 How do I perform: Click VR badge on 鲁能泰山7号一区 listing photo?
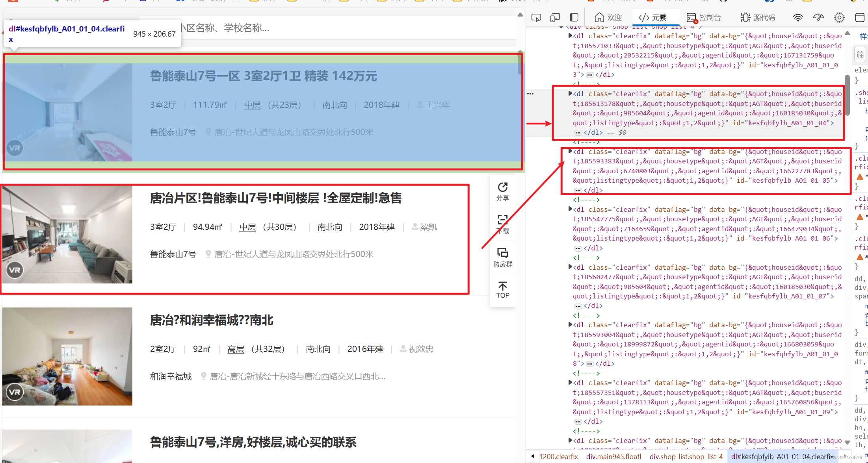pyautogui.click(x=15, y=148)
